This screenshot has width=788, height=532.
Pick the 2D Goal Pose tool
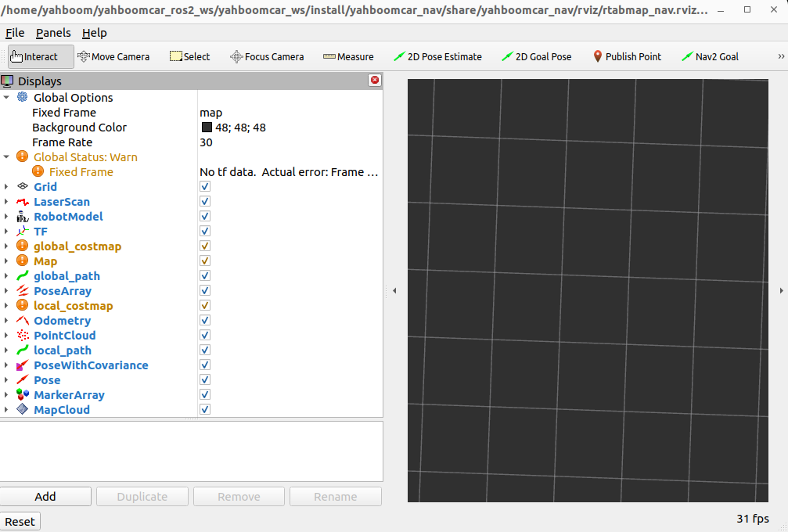pyautogui.click(x=537, y=56)
